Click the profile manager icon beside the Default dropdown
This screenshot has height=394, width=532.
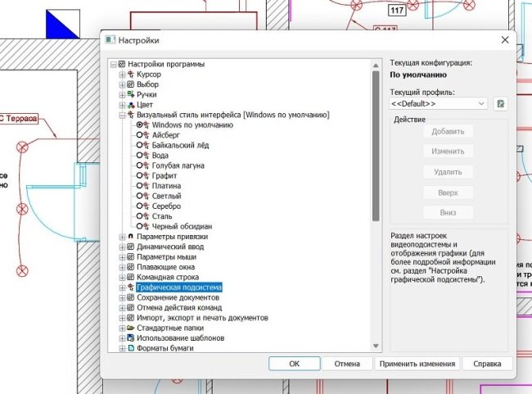pyautogui.click(x=501, y=104)
